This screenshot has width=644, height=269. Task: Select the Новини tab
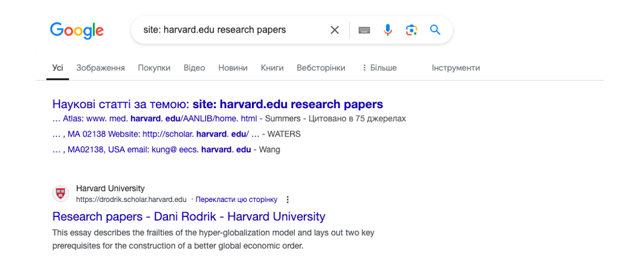(233, 68)
